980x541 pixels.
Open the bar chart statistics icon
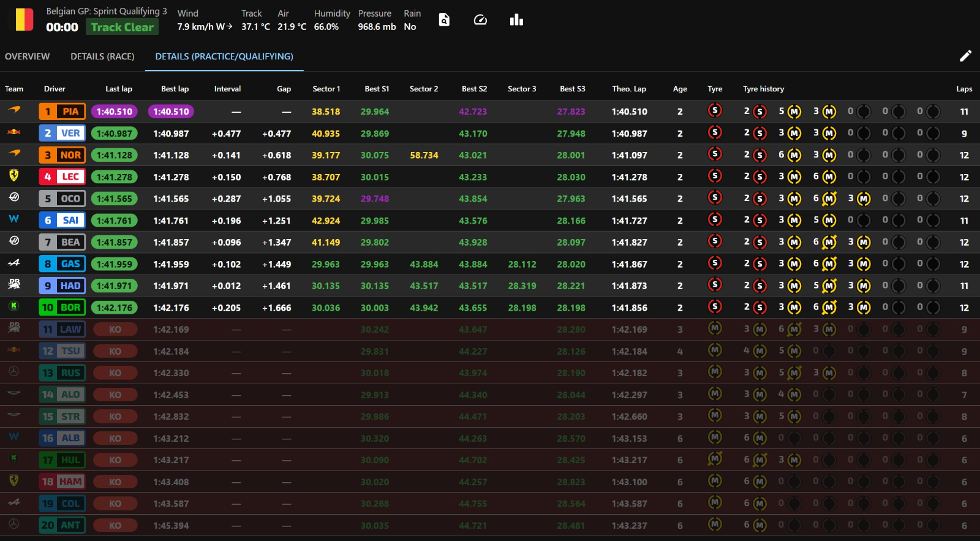click(516, 20)
